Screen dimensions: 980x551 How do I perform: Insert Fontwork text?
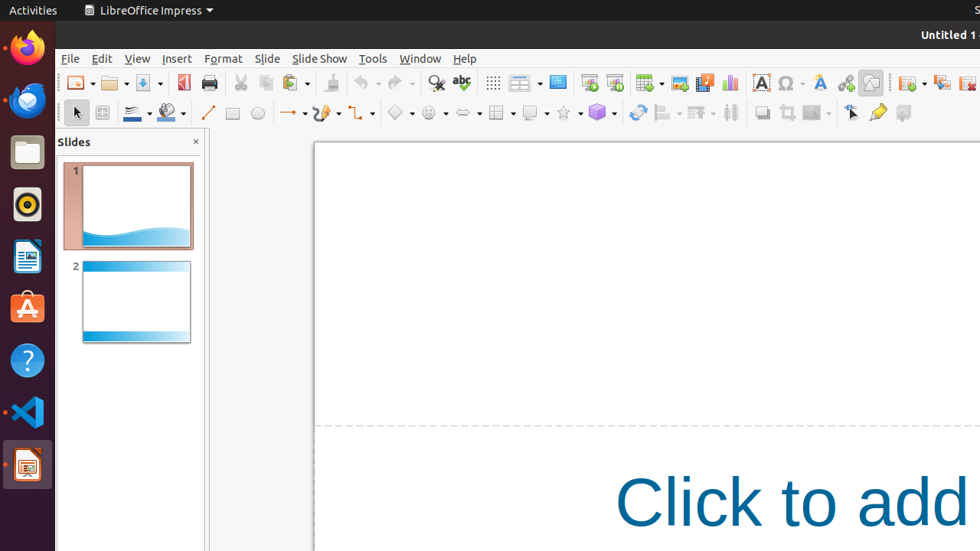(821, 83)
